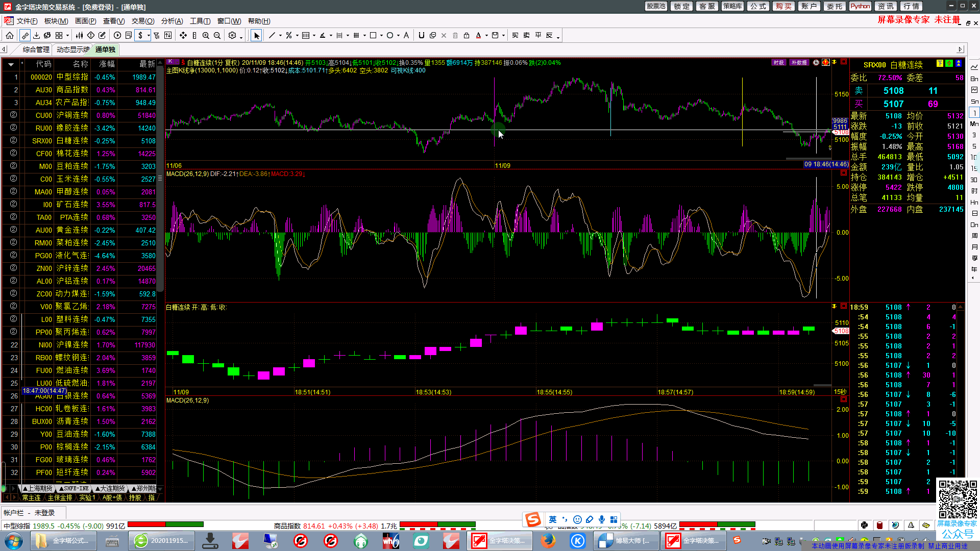Toggle the 补数据 button on chart header
The image size is (980, 551).
click(x=799, y=63)
